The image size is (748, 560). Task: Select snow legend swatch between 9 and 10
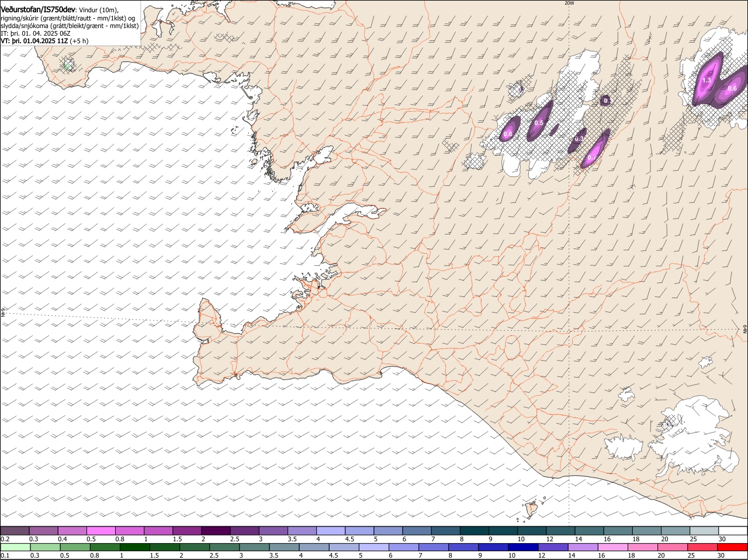pyautogui.click(x=503, y=531)
